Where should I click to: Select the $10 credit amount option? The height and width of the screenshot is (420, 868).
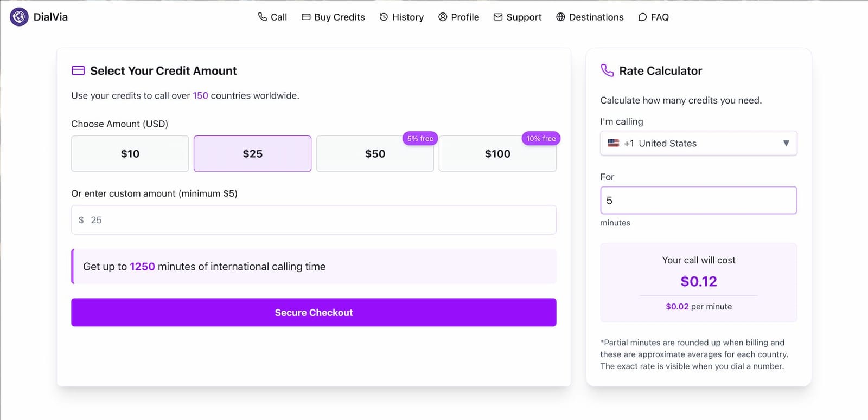(130, 154)
